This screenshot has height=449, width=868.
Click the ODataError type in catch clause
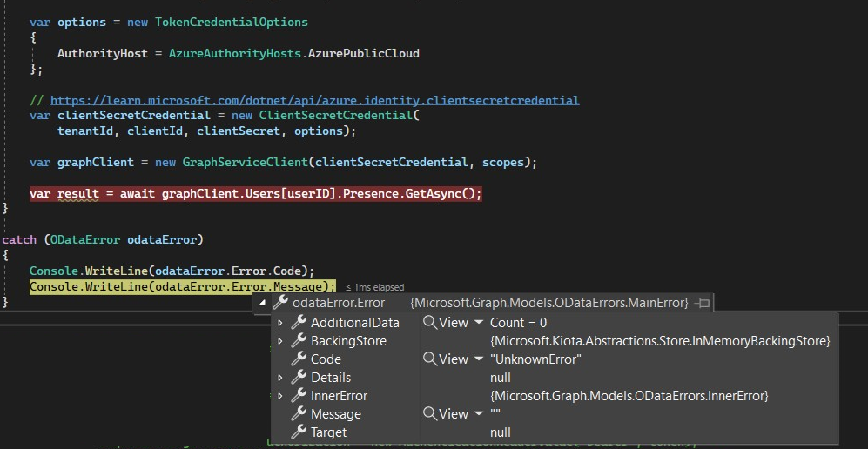85,240
